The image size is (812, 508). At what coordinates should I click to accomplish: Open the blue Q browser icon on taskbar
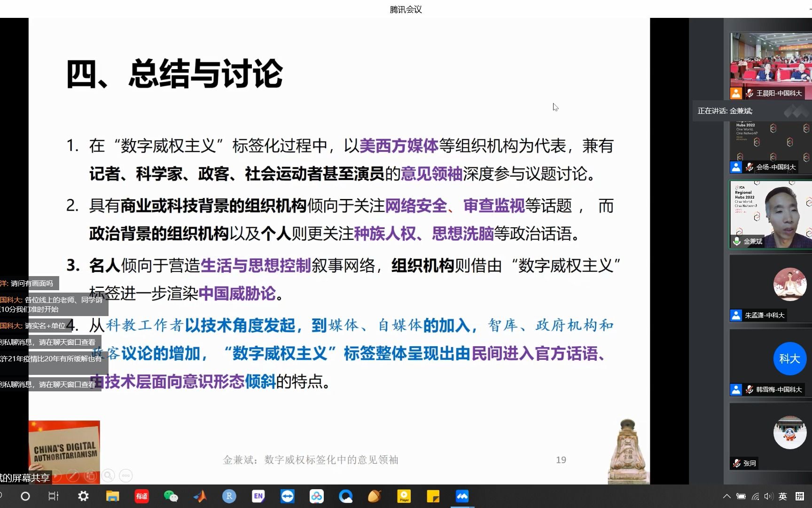[x=345, y=496]
